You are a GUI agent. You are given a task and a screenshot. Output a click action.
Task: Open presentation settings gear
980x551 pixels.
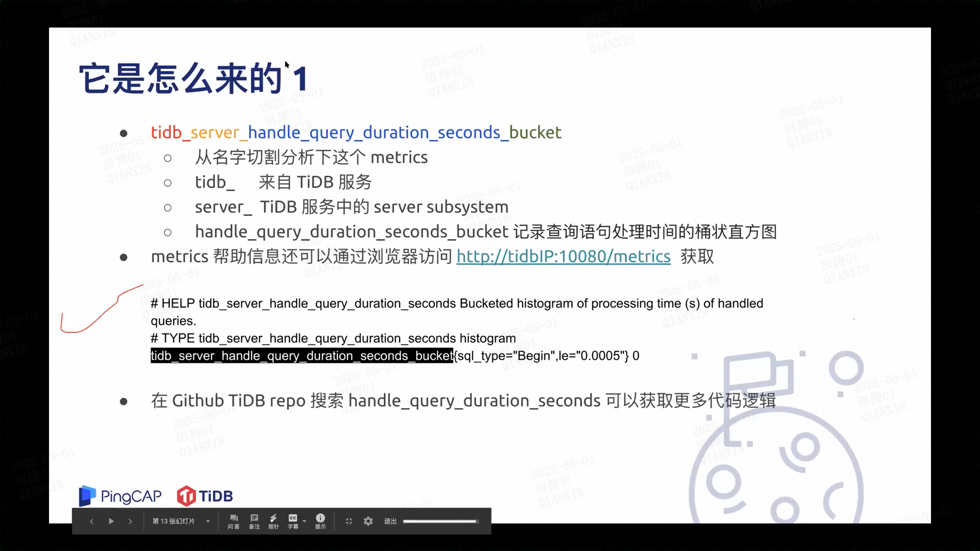tap(369, 521)
